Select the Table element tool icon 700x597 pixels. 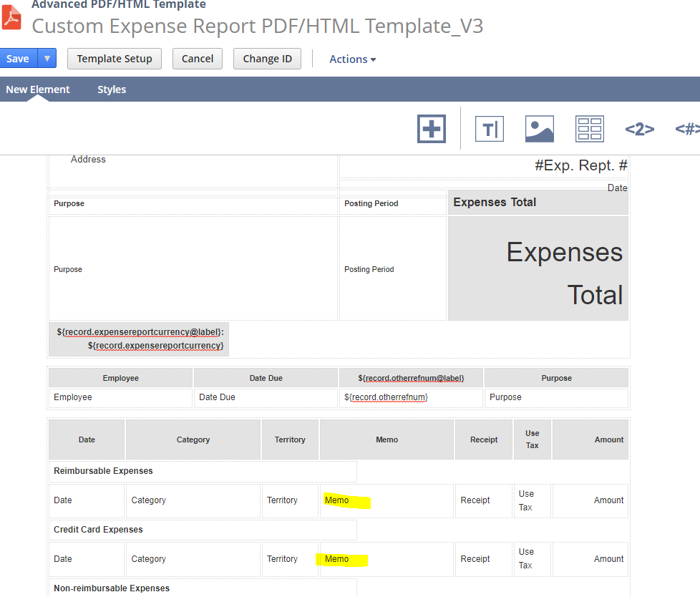589,129
